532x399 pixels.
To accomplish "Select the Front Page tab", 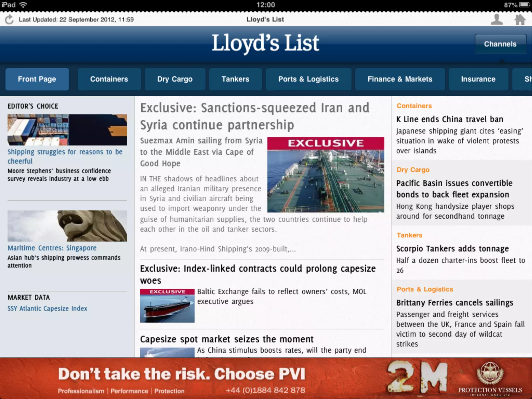I will pos(37,79).
